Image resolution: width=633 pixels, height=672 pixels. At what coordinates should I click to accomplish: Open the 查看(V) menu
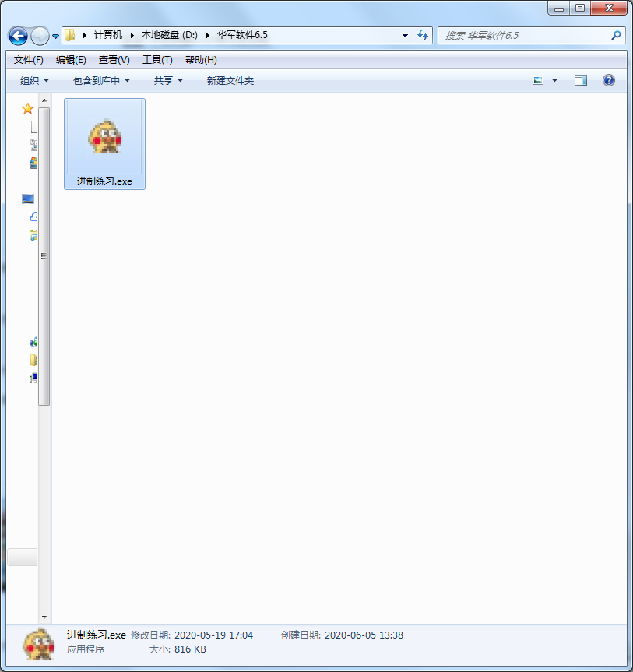tap(114, 60)
